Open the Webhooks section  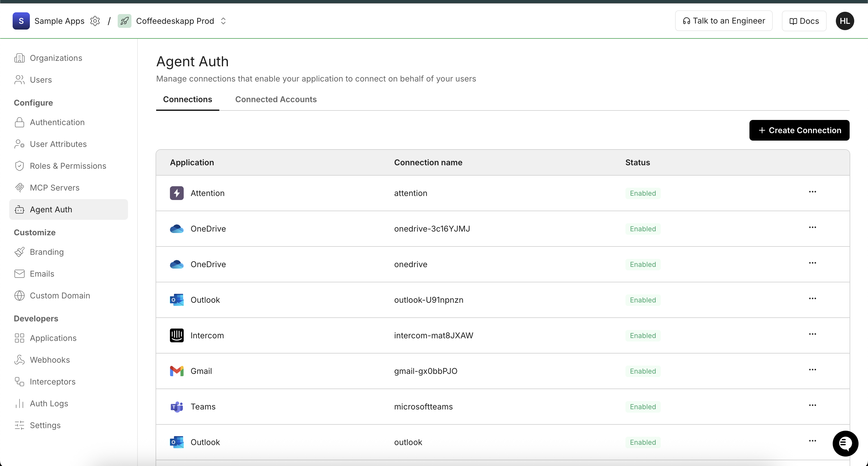[x=50, y=360]
